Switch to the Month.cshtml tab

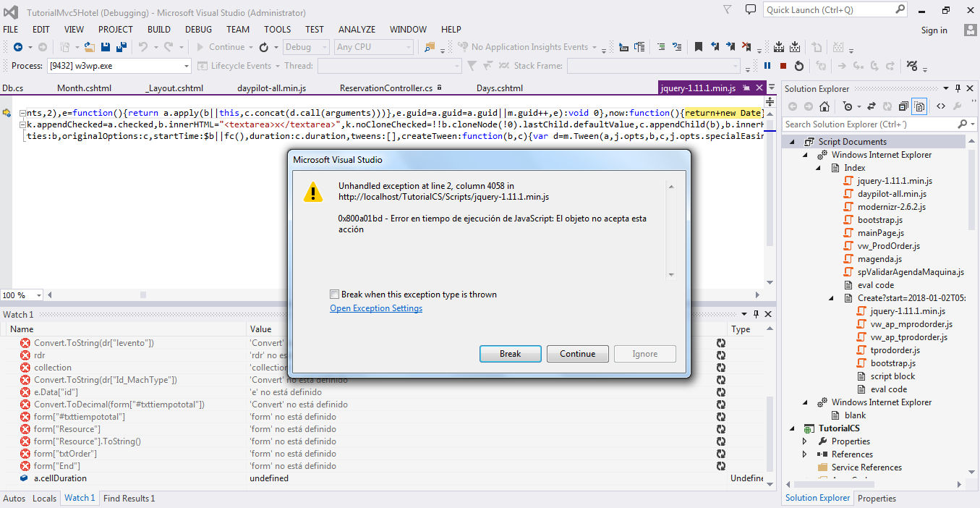click(85, 88)
